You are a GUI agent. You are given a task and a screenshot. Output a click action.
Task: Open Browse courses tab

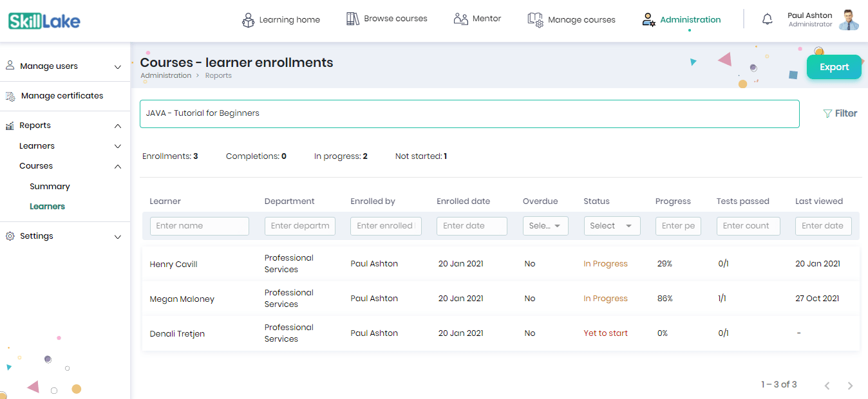point(386,19)
